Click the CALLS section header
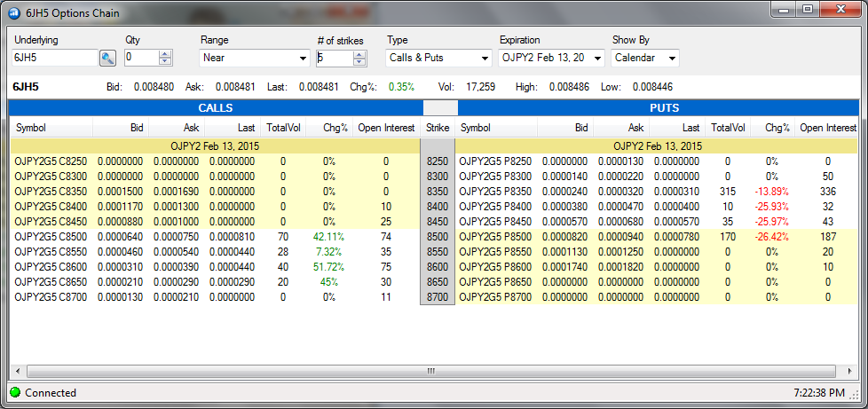Image resolution: width=868 pixels, height=409 pixels. click(x=216, y=107)
